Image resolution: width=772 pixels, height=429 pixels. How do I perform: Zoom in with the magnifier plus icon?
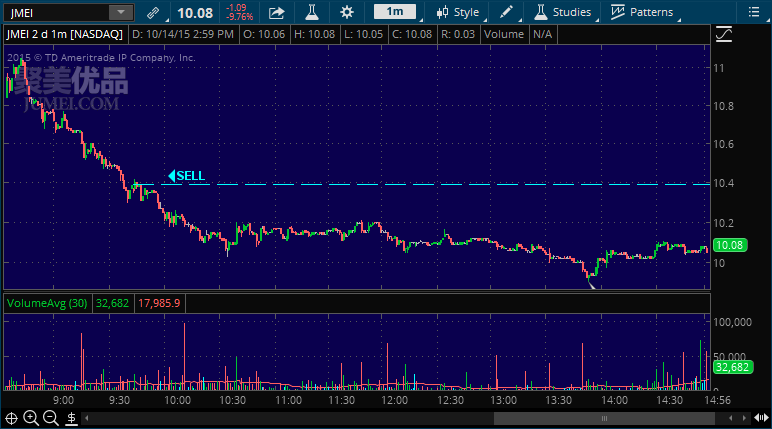point(31,419)
